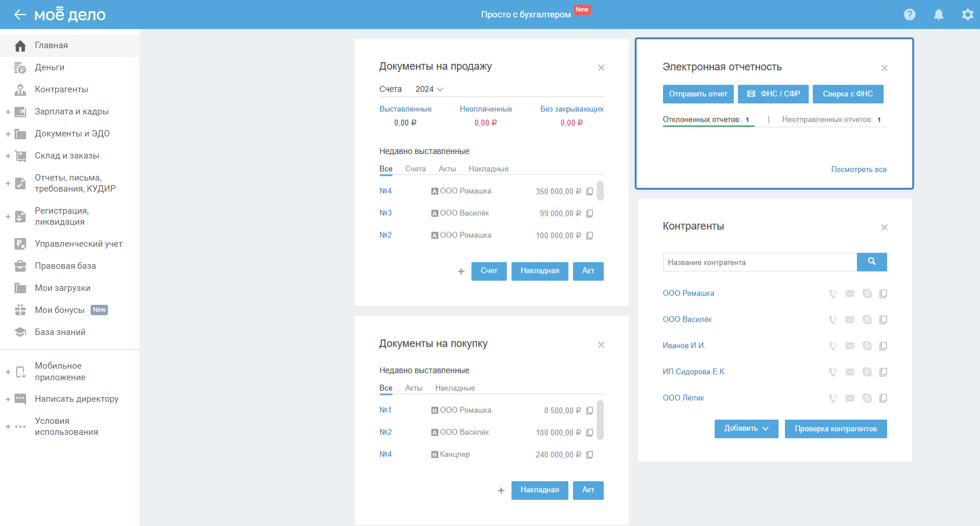The image size is (980, 526).
Task: Copy purchase document №4 Канцлер
Action: [589, 455]
